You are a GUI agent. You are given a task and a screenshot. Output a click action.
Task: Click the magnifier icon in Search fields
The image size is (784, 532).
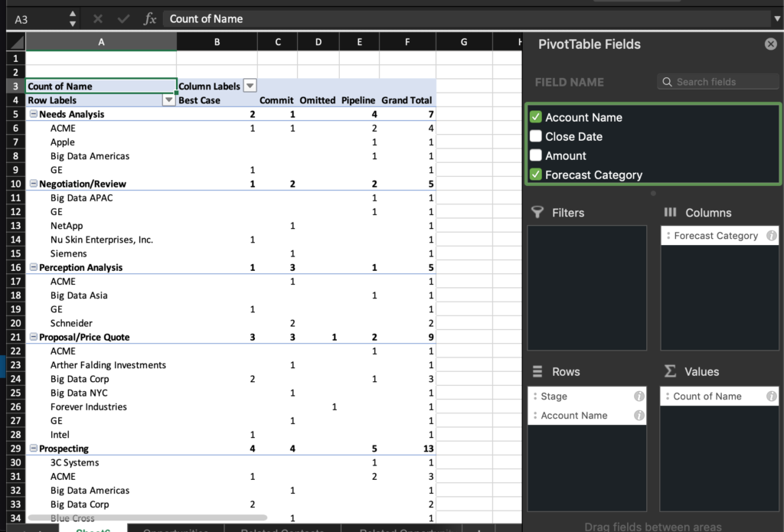point(667,82)
